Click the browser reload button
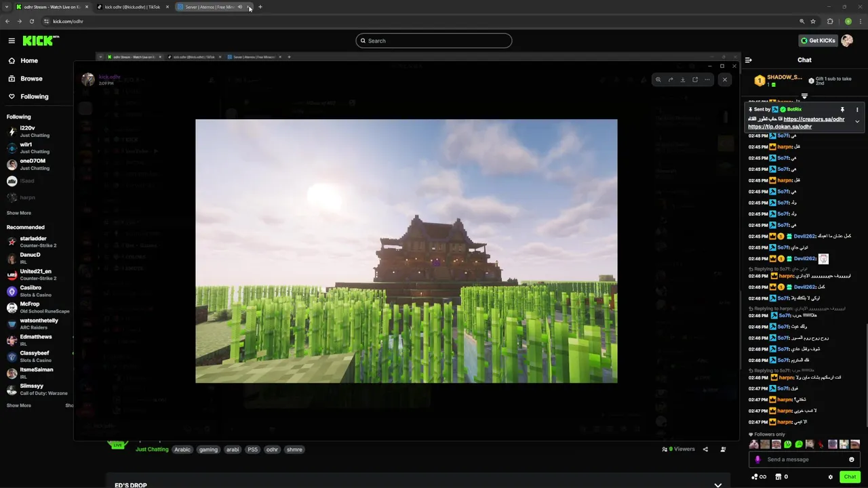The width and height of the screenshot is (868, 488). pyautogui.click(x=31, y=21)
